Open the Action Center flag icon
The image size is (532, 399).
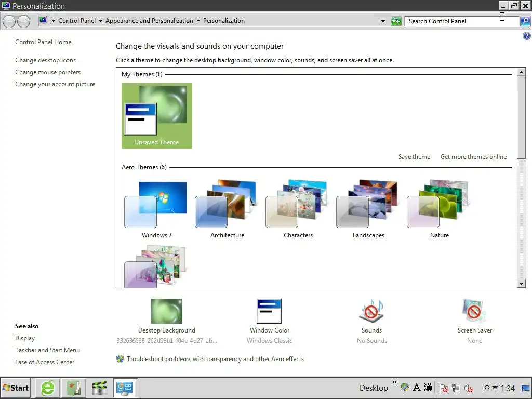pos(444,388)
